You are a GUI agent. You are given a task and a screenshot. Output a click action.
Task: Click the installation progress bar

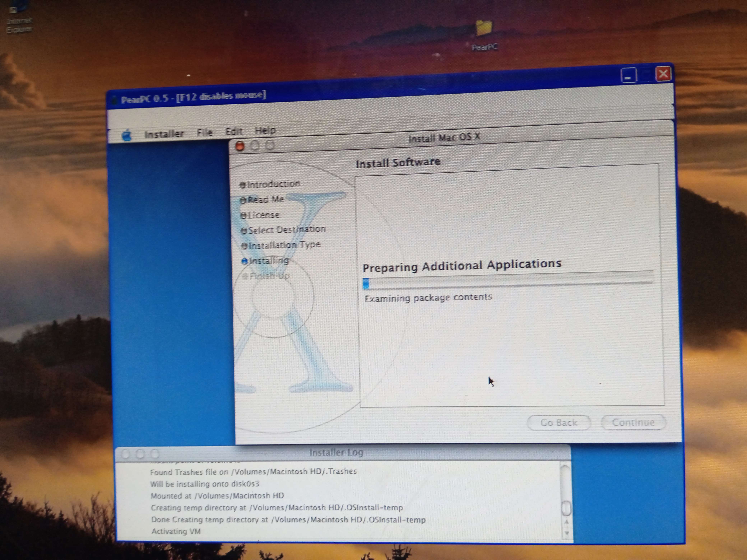tap(508, 280)
